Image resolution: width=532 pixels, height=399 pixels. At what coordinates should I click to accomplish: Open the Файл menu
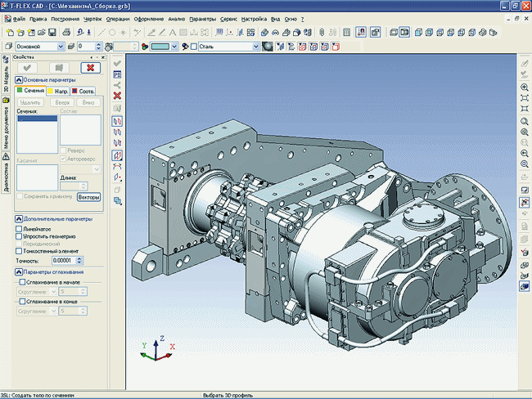pos(19,19)
